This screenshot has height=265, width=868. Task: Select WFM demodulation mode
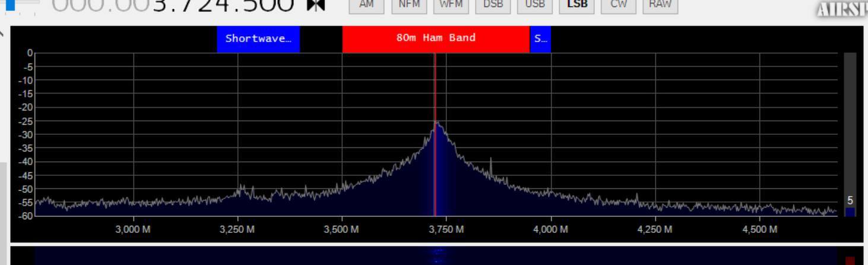[451, 5]
